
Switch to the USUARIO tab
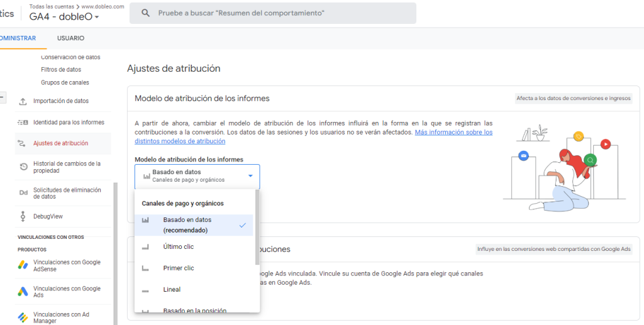point(70,38)
